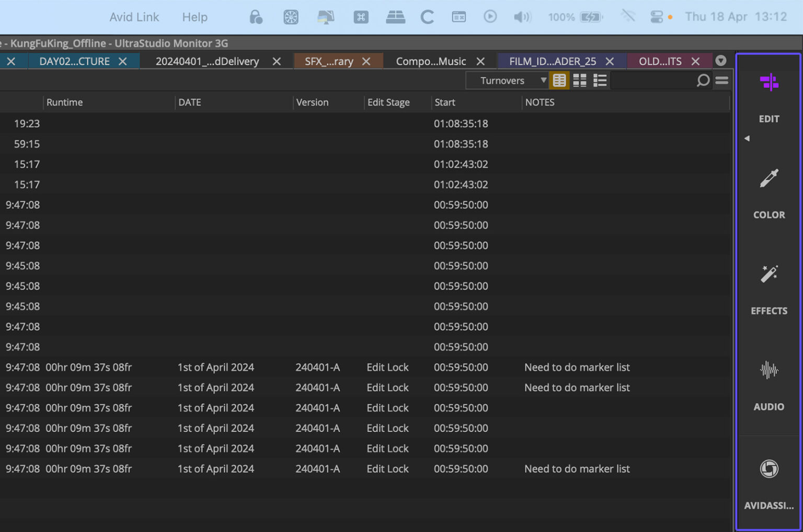Click the macOS volume icon
The image size is (803, 532).
tap(521, 17)
